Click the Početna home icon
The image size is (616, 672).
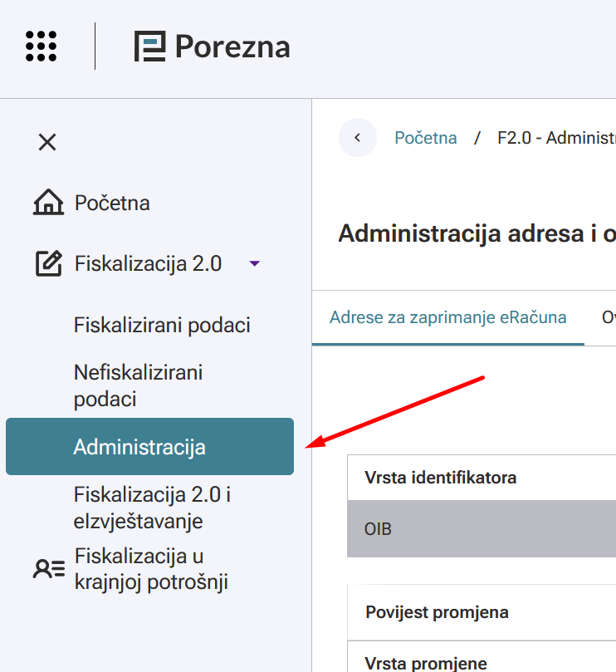tap(48, 203)
